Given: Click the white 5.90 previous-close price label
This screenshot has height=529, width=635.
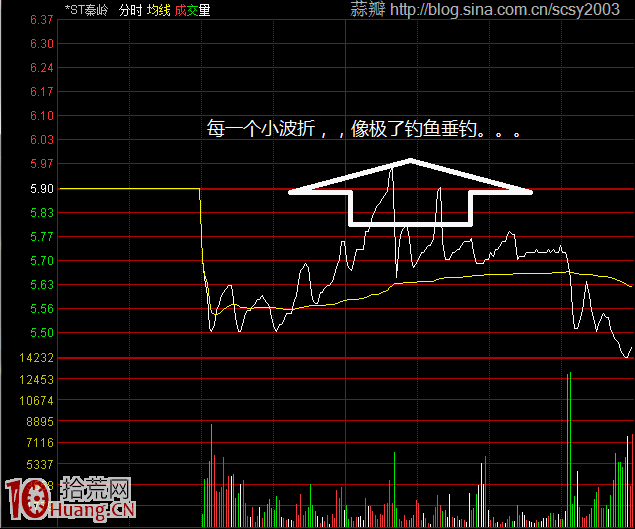Looking at the screenshot, I should (42, 188).
